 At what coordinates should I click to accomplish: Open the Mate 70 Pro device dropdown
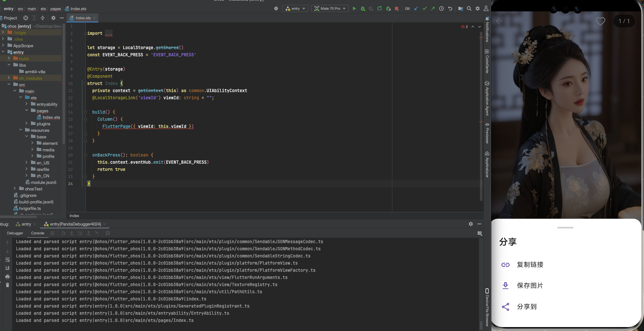tap(330, 8)
